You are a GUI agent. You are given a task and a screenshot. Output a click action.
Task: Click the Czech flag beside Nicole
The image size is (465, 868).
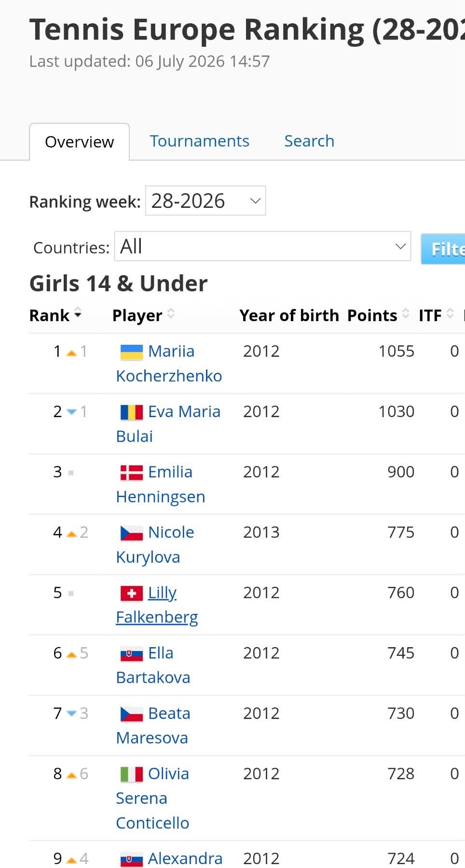(131, 533)
